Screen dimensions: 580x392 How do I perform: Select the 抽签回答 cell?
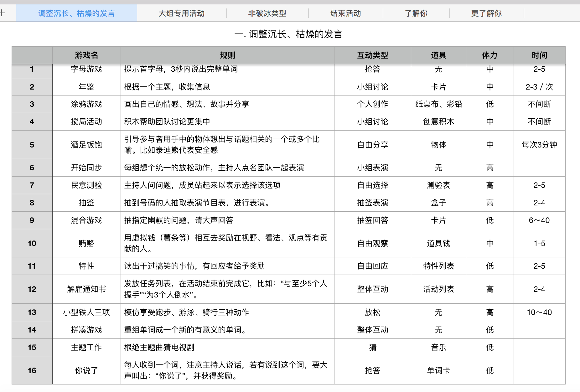pyautogui.click(x=373, y=220)
